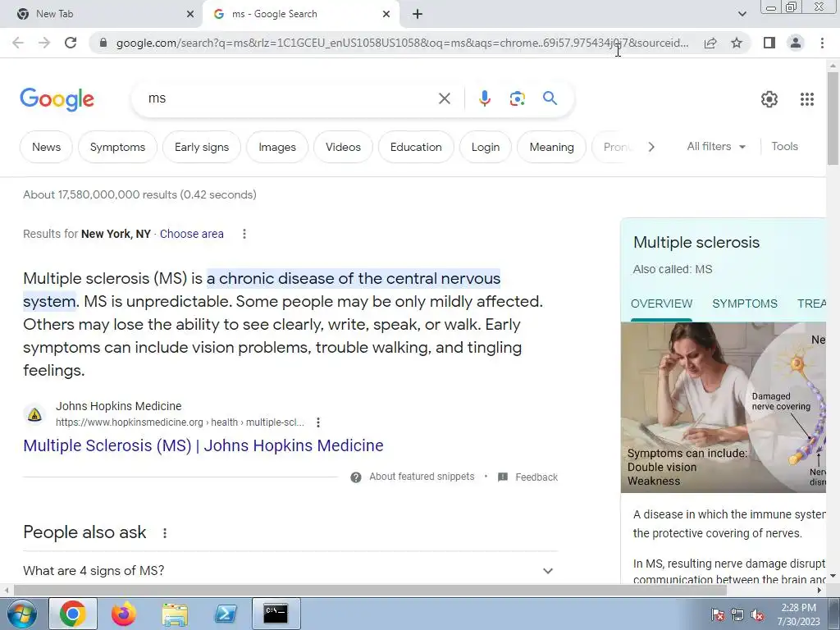Submit search with the magnifying glass

[x=550, y=98]
